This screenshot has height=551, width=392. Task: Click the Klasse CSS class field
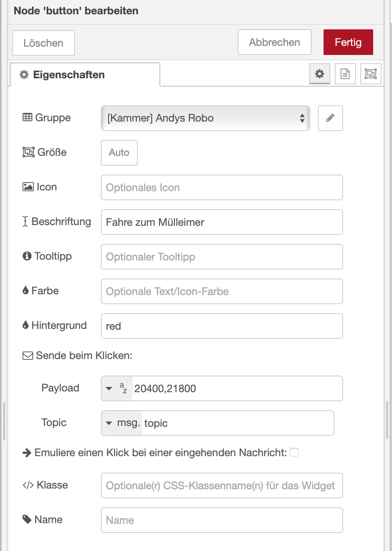click(x=222, y=486)
